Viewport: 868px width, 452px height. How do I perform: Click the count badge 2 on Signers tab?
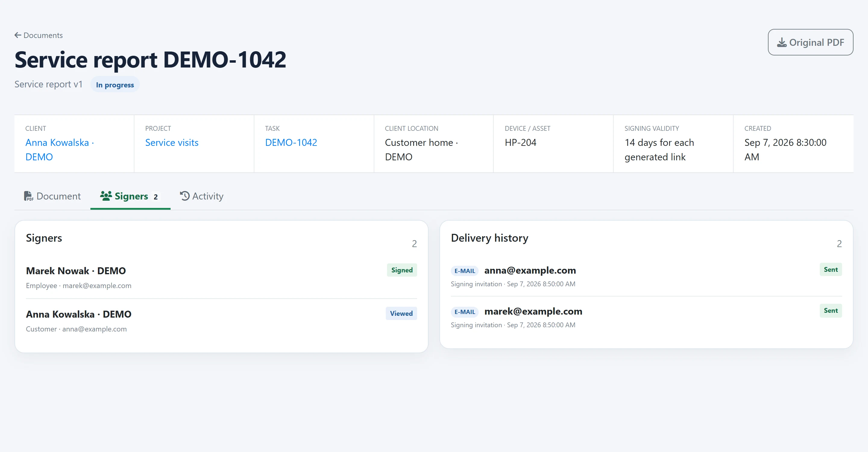(x=156, y=197)
